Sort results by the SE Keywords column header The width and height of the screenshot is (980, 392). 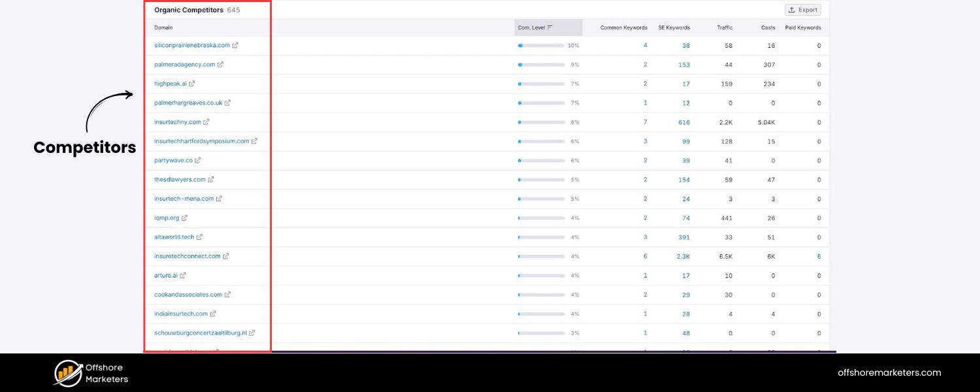[674, 27]
